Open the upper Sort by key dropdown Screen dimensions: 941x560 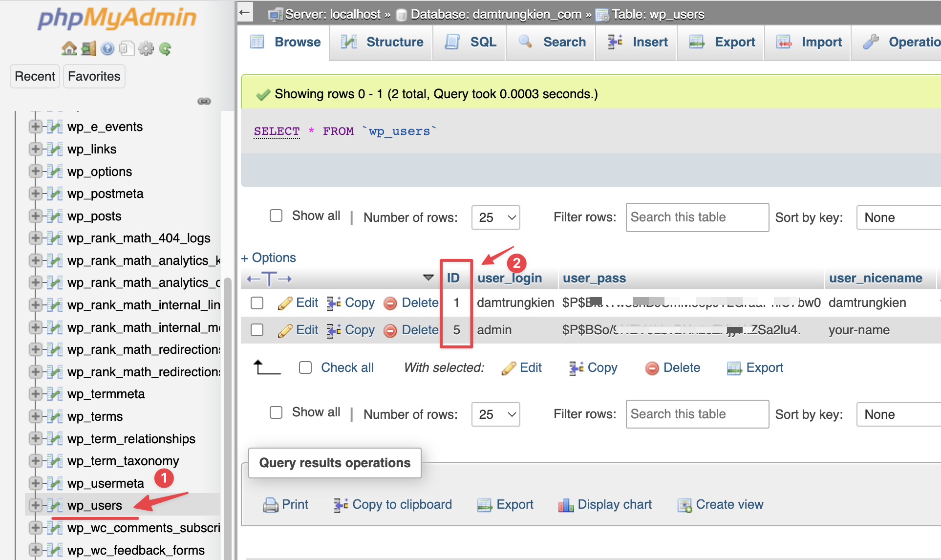click(x=898, y=217)
